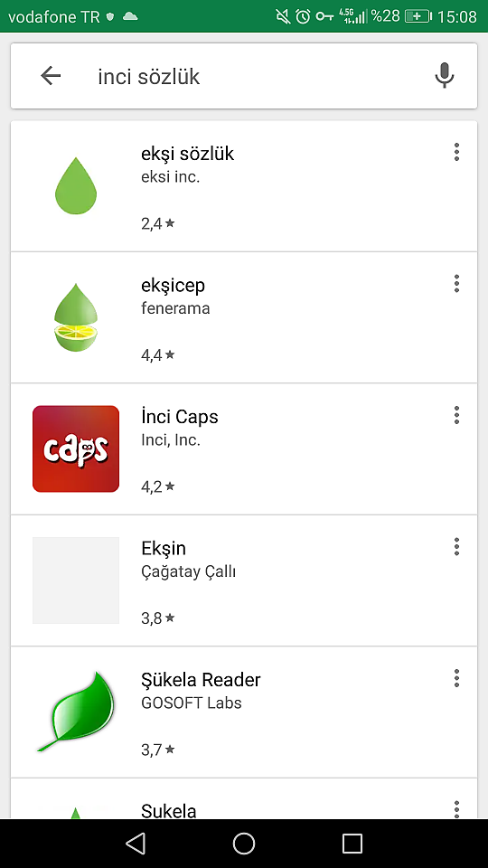Open overflow menu for İnci Caps
This screenshot has height=868, width=488.
point(456,415)
